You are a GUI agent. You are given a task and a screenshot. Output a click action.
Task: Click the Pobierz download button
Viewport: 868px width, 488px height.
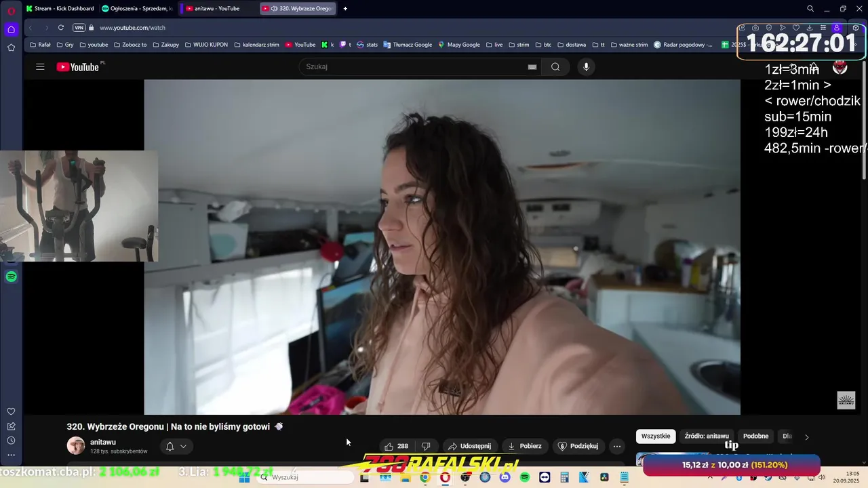click(x=524, y=446)
